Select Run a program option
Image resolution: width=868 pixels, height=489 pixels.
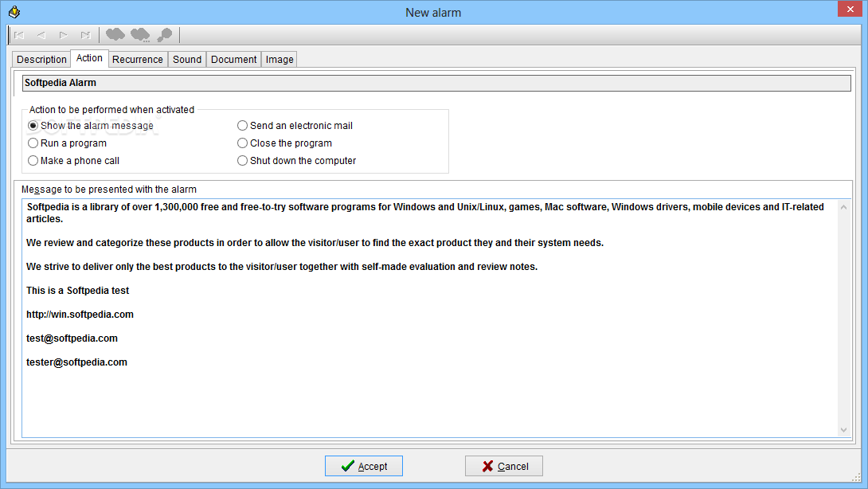(67, 143)
